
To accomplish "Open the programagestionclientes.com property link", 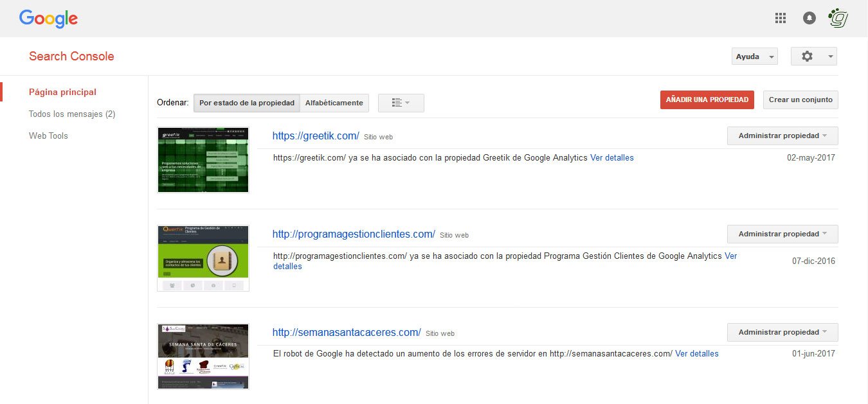I will click(x=354, y=234).
